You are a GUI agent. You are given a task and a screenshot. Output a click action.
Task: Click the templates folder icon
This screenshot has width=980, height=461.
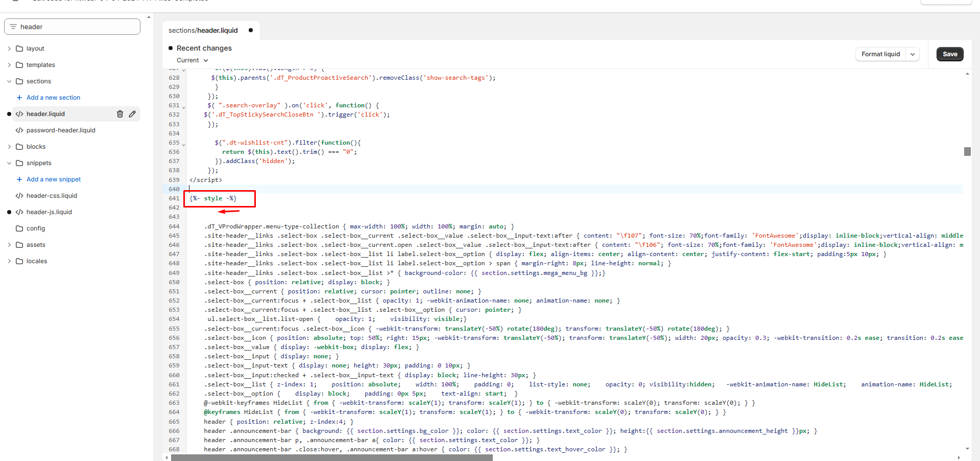19,65
